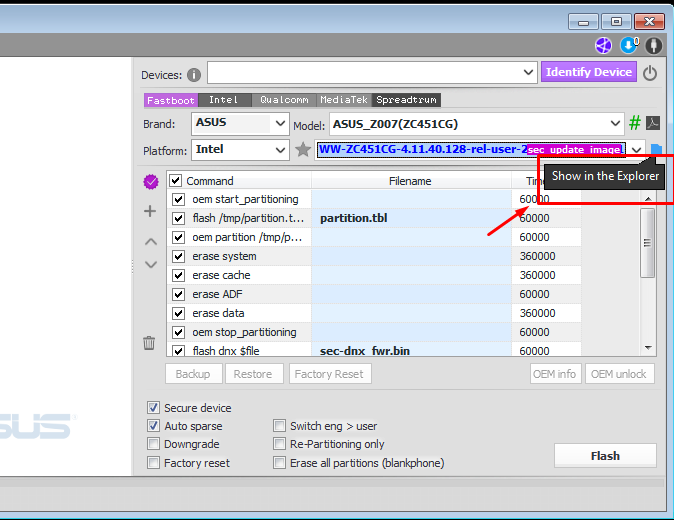Click the Factory Reset button
674x520 pixels.
(x=329, y=374)
